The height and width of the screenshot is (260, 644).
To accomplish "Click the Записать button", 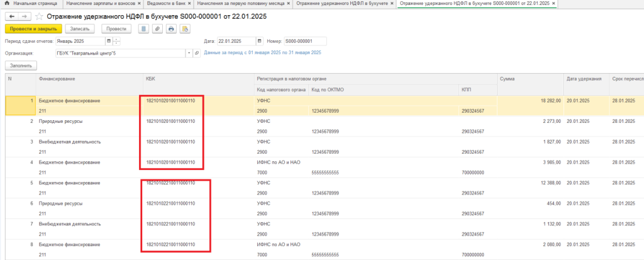I will click(x=80, y=29).
